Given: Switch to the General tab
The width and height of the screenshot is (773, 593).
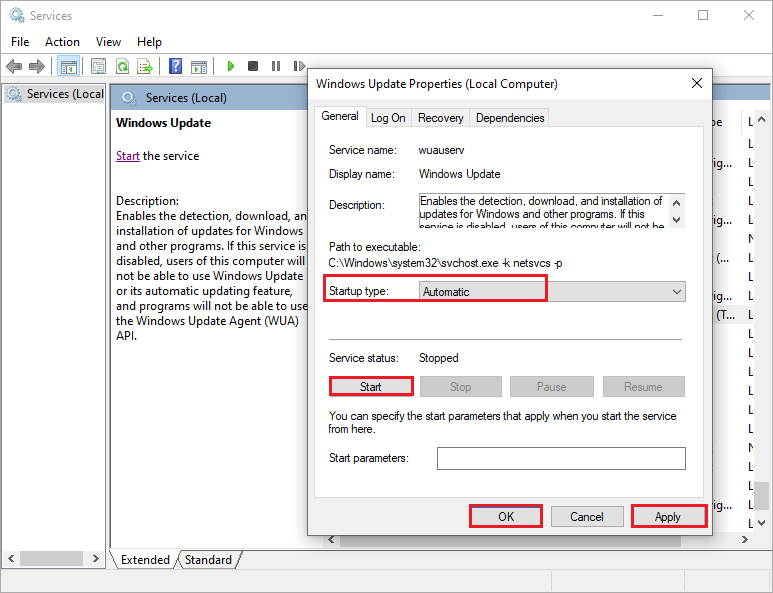Looking at the screenshot, I should click(340, 116).
